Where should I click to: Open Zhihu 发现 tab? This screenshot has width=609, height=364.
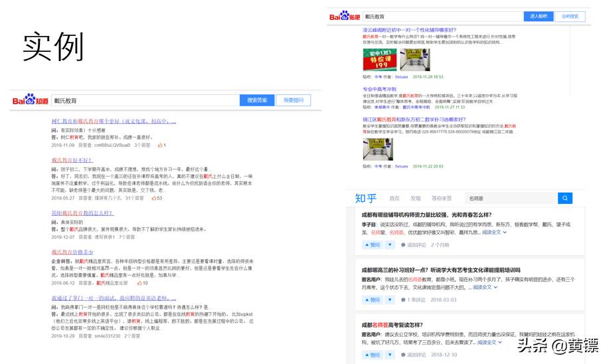(416, 198)
